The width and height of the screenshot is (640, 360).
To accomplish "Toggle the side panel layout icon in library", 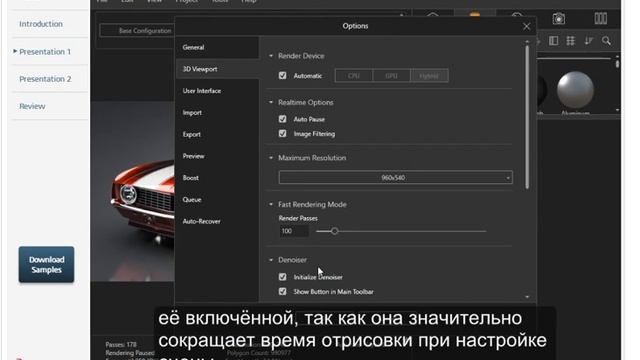I will point(553,40).
